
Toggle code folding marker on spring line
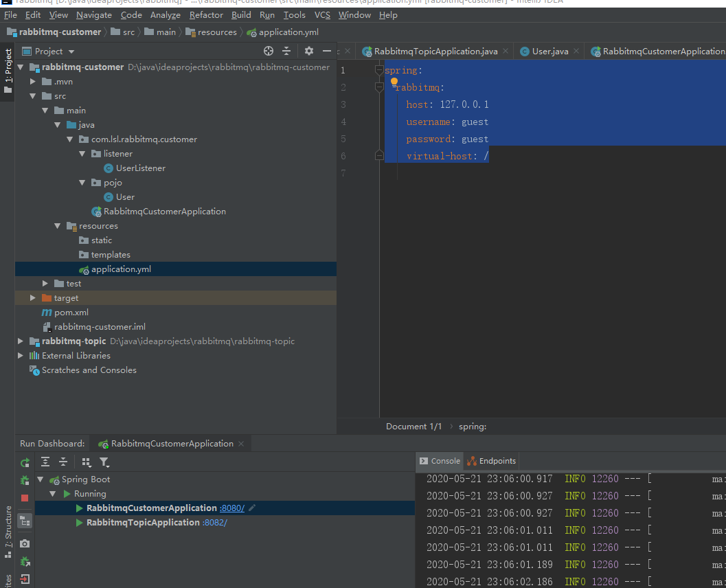coord(379,70)
